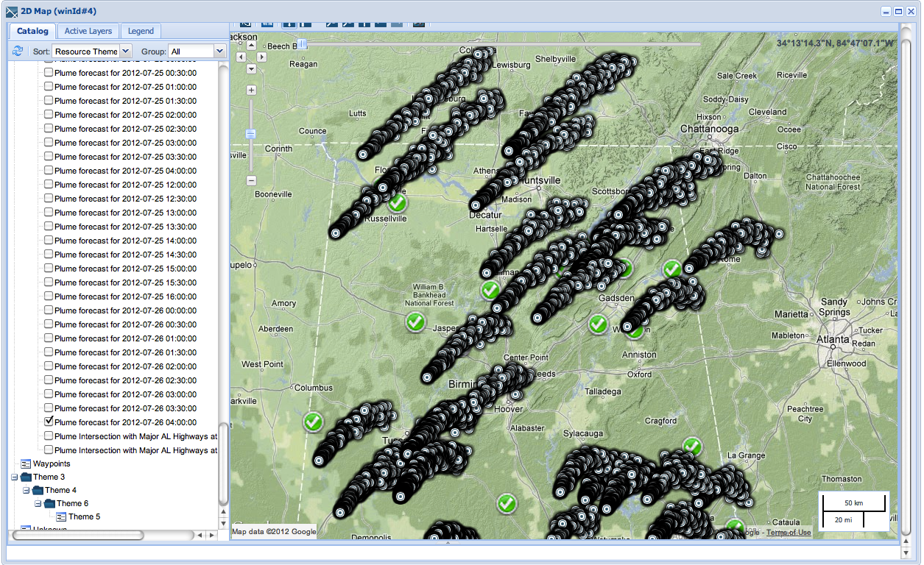The height and width of the screenshot is (565, 924).
Task: Collapse the Theme 6 tree node
Action: coord(38,503)
